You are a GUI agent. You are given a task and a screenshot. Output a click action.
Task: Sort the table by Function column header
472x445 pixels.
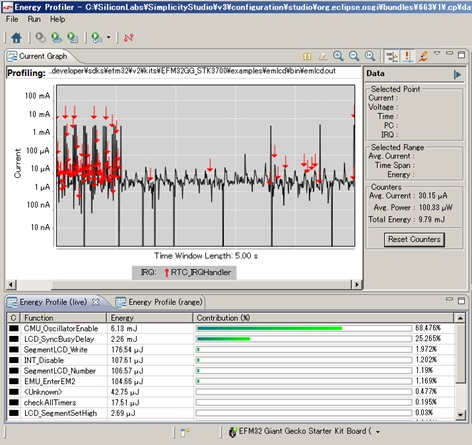tap(63, 318)
